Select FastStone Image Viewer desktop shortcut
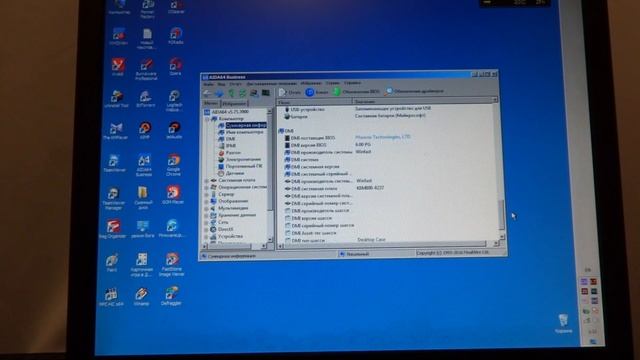Screen dimensions: 640x360 (x=171, y=264)
